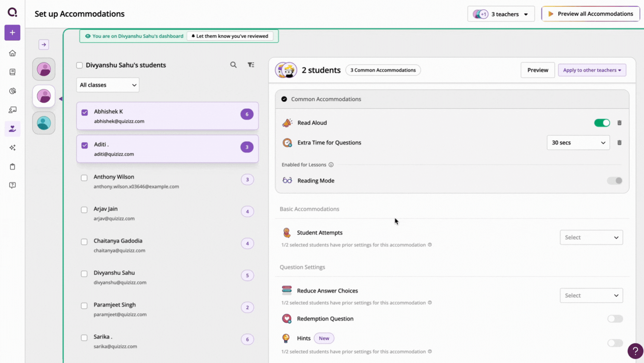This screenshot has width=644, height=363.
Task: Check the Divyanshu Sahu student checkbox
Action: [x=84, y=274]
